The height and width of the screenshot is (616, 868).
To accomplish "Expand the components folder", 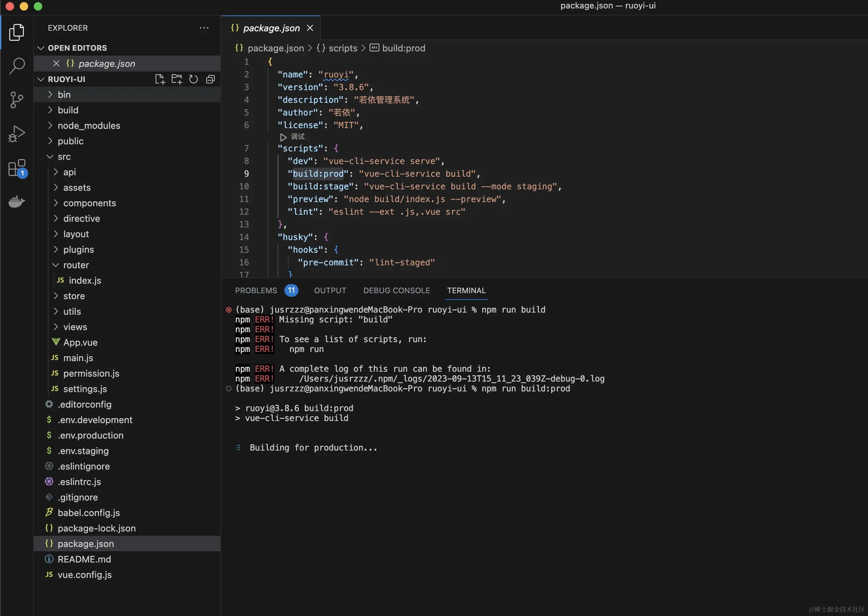I will (89, 203).
